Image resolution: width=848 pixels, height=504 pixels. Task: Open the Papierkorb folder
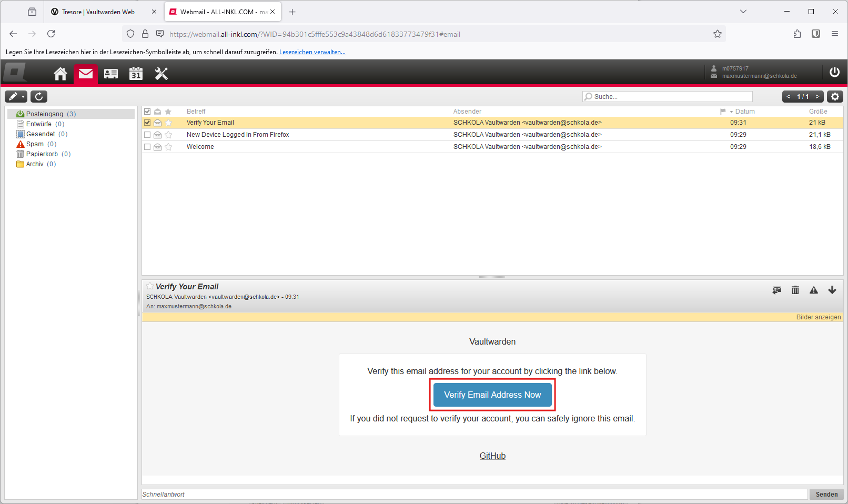(43, 154)
